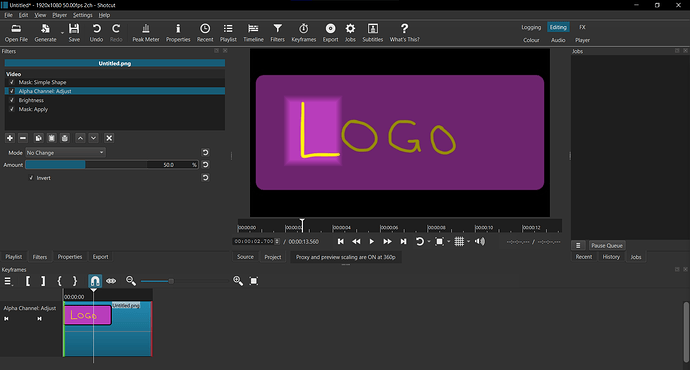Viewport: 690px width, 370px height.
Task: Play the video preview
Action: pos(371,242)
